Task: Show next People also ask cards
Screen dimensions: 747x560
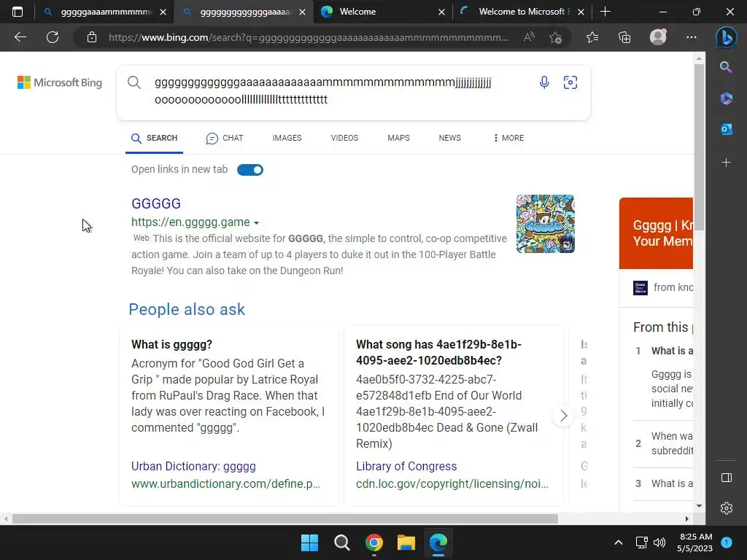Action: pyautogui.click(x=563, y=416)
